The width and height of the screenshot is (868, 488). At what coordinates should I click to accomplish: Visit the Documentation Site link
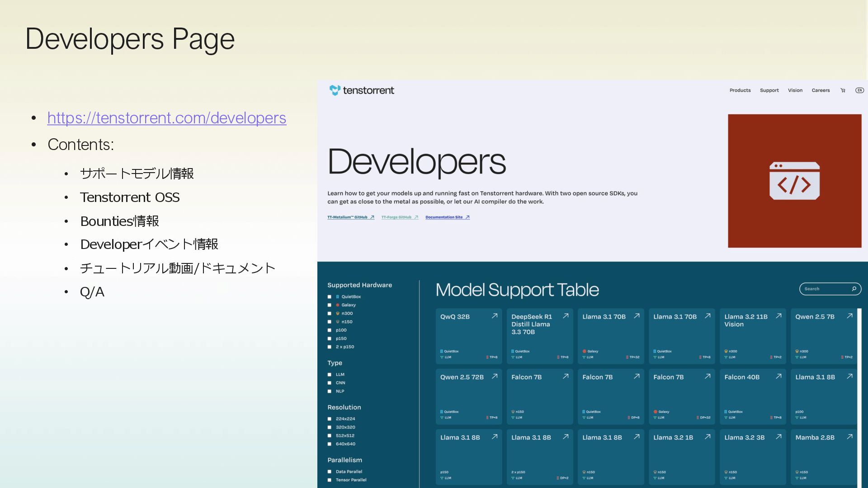tap(447, 217)
